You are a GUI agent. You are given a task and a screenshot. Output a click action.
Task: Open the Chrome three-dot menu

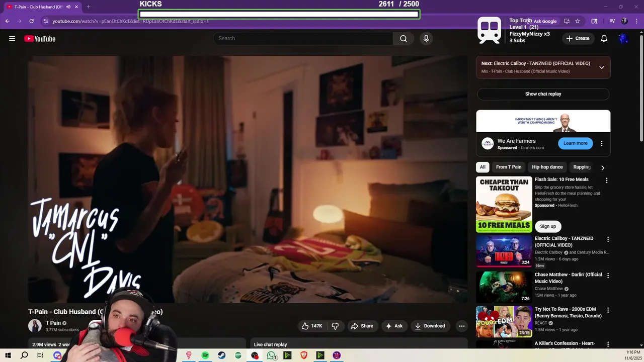636,21
